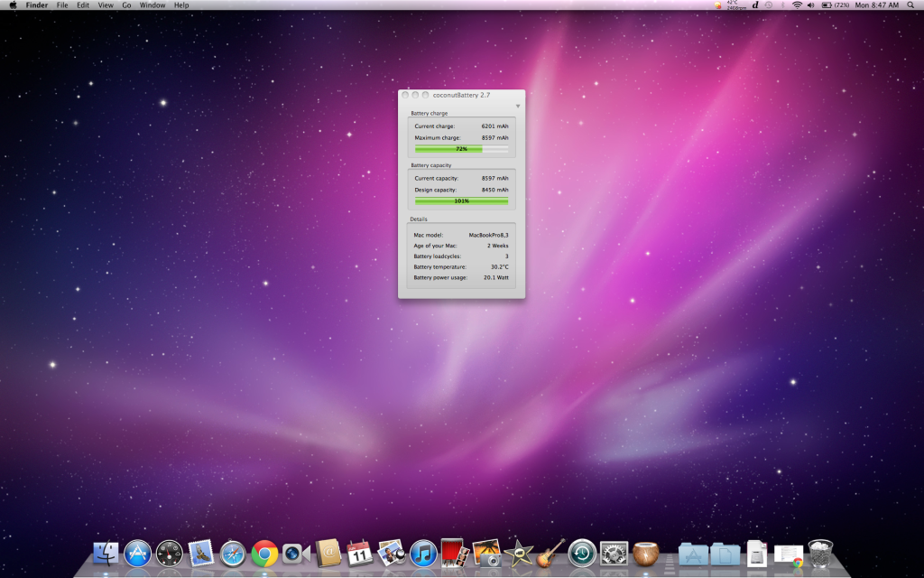924x578 pixels.
Task: Click the Design capacity value 8450 mAh
Action: click(x=495, y=190)
